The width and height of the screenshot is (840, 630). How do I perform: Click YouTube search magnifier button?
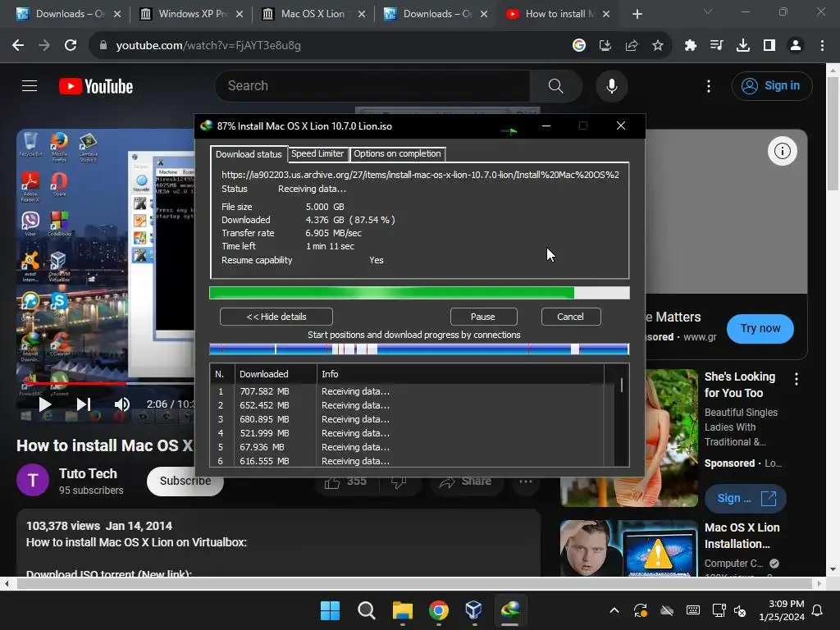click(555, 85)
